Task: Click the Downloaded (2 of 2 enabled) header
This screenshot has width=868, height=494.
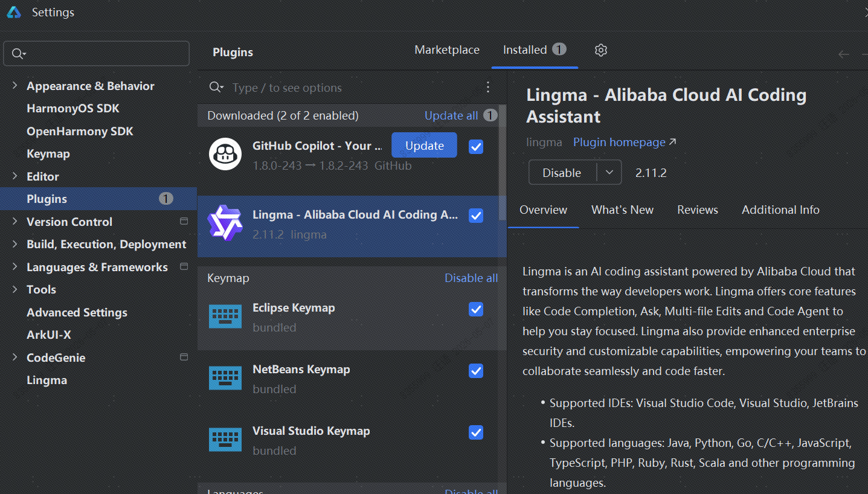Action: (283, 115)
